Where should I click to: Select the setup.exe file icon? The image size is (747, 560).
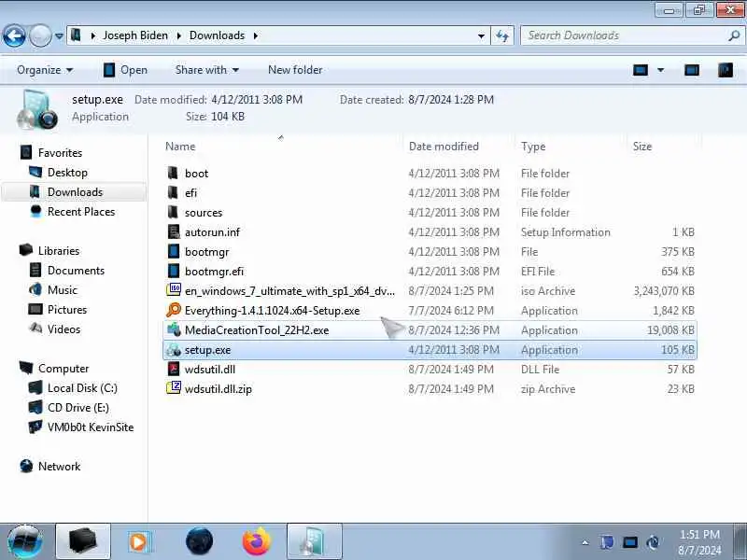click(174, 349)
